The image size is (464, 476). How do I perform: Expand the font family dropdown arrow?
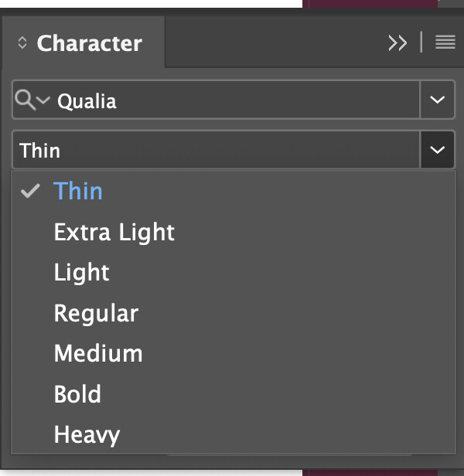tap(437, 100)
